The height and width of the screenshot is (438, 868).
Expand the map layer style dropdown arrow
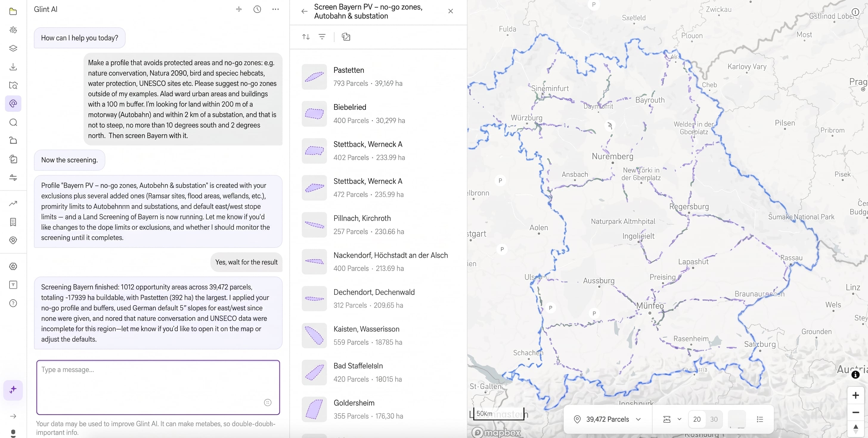tap(679, 419)
